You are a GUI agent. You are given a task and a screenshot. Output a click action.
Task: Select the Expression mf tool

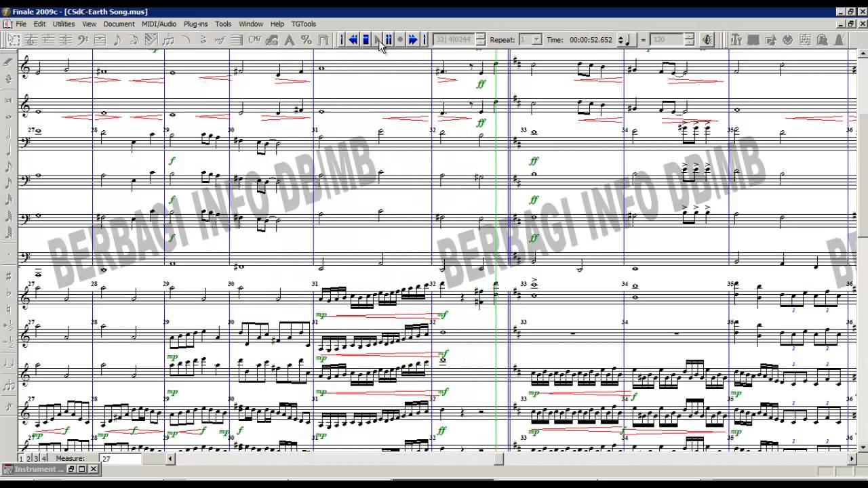(220, 40)
